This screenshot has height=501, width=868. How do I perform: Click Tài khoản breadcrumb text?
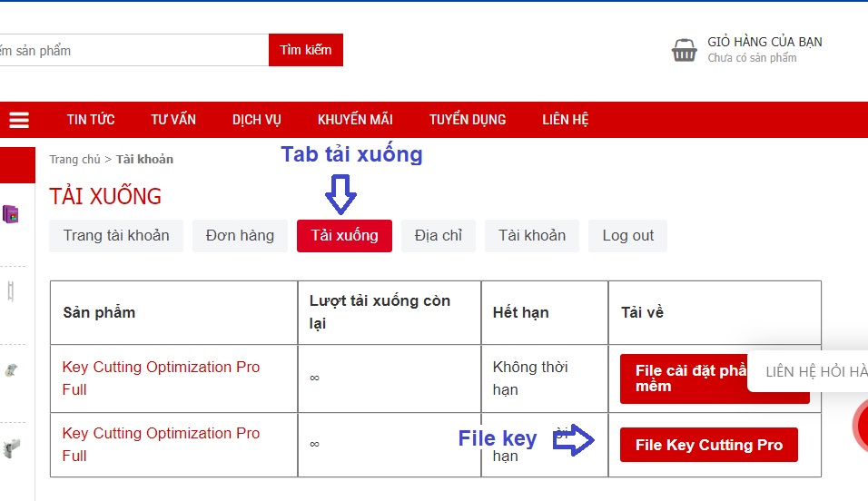coord(144,160)
